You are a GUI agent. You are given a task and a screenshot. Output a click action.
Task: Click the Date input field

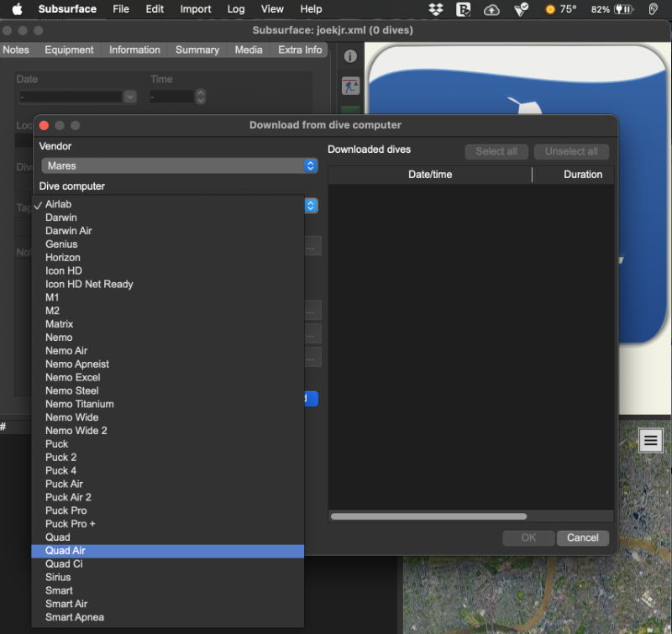point(71,97)
